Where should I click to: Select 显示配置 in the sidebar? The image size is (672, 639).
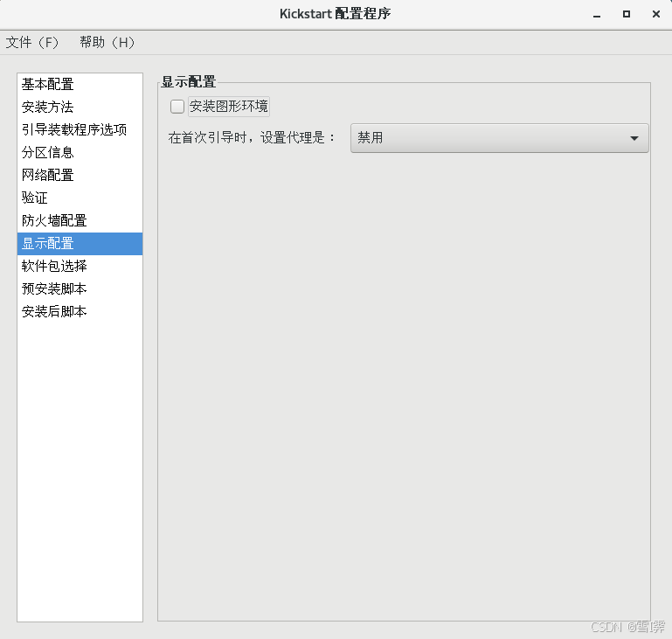coord(80,243)
